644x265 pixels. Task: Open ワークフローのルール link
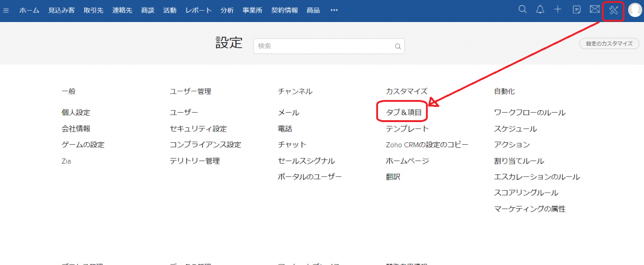pyautogui.click(x=530, y=113)
